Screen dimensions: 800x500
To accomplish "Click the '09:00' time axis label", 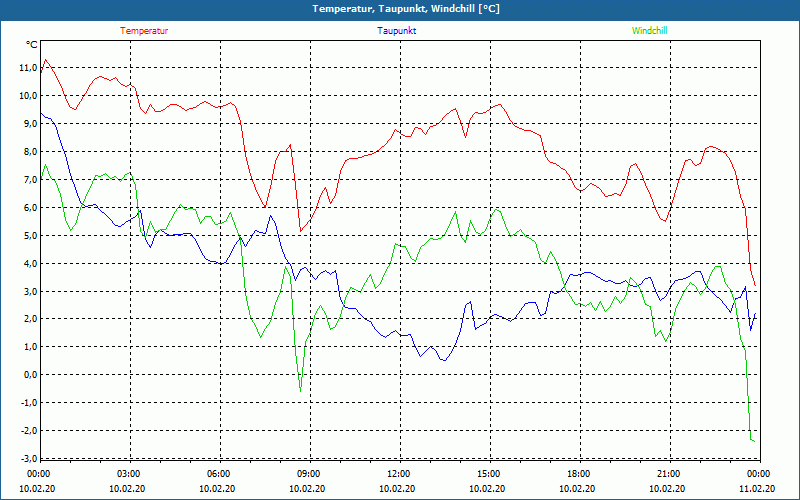I will [x=309, y=473].
